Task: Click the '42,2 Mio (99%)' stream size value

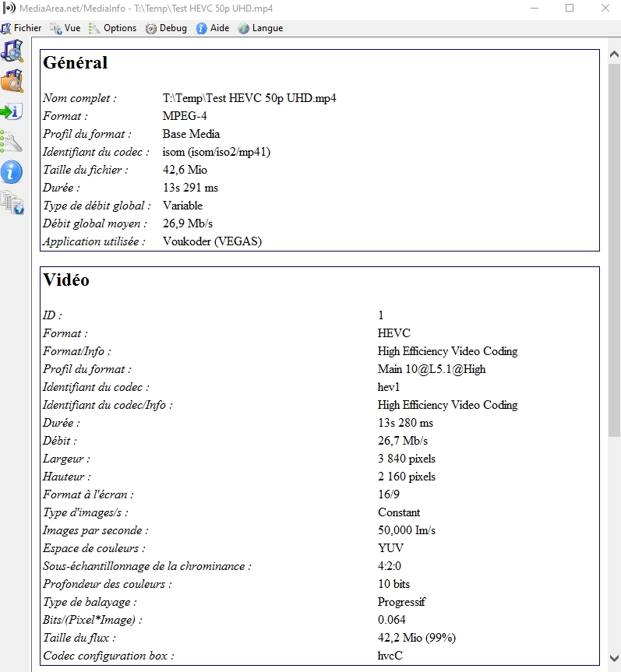Action: 416,639
